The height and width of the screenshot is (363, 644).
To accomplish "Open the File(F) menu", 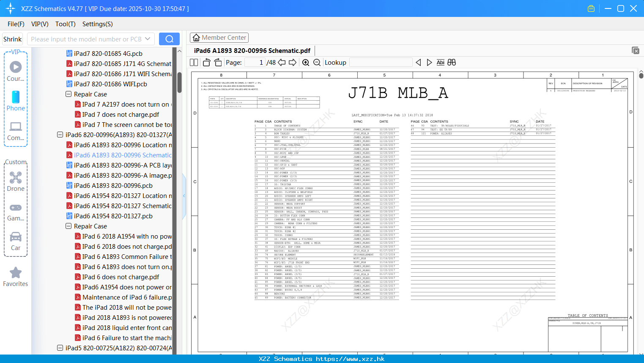I will (x=16, y=24).
